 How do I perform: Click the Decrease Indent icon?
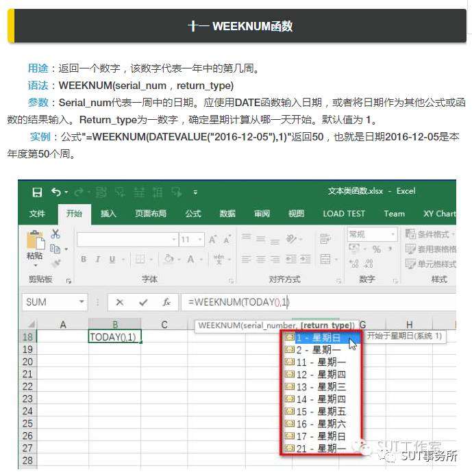click(291, 260)
